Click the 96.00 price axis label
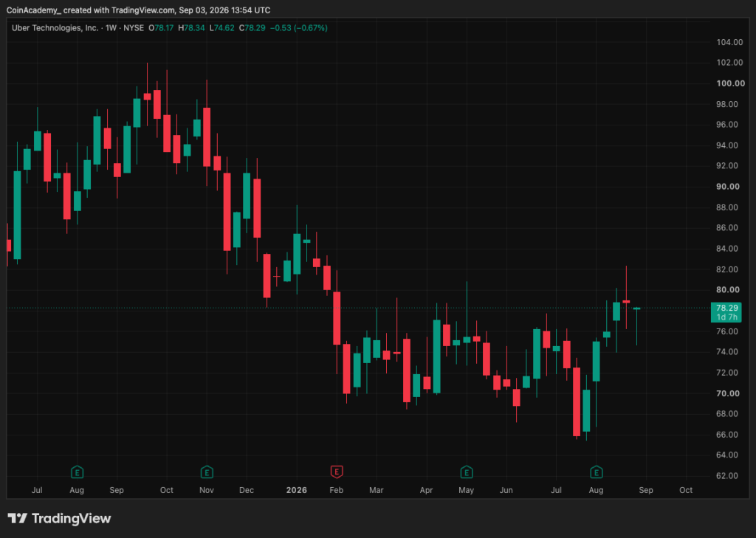756x538 pixels. pyautogui.click(x=726, y=125)
